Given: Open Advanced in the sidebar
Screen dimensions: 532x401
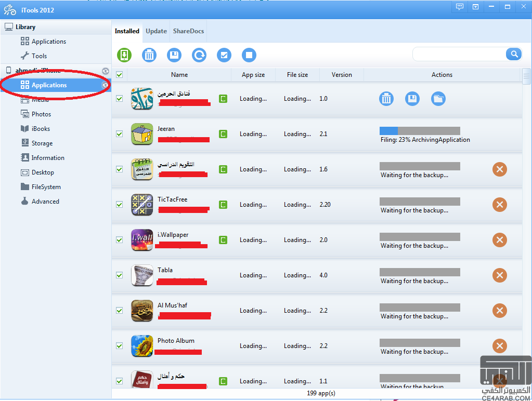Looking at the screenshot, I should coord(56,202).
